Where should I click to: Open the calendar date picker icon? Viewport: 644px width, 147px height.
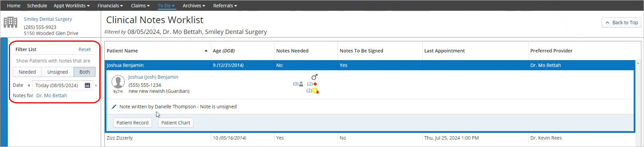(x=87, y=85)
